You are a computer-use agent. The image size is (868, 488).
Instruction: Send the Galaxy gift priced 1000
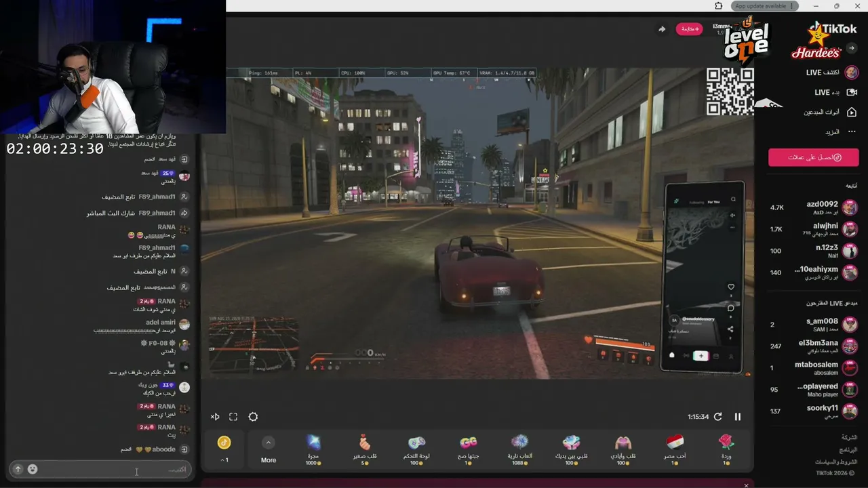tap(313, 449)
